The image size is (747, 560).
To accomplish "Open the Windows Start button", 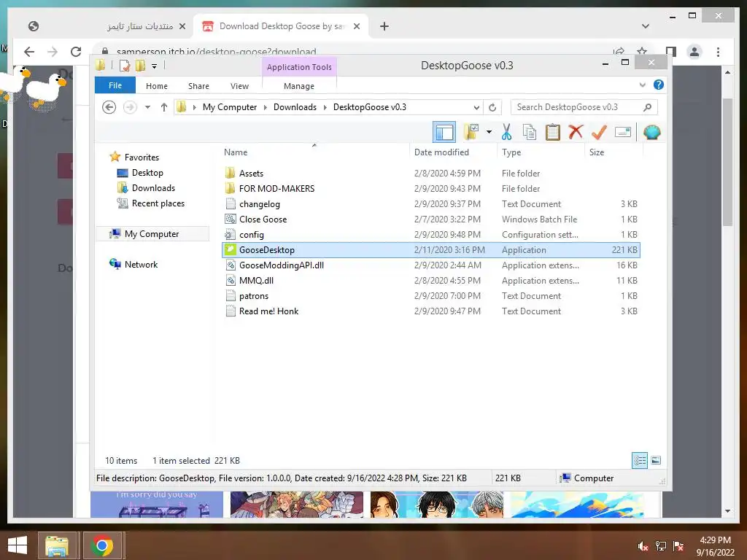I will pyautogui.click(x=18, y=545).
